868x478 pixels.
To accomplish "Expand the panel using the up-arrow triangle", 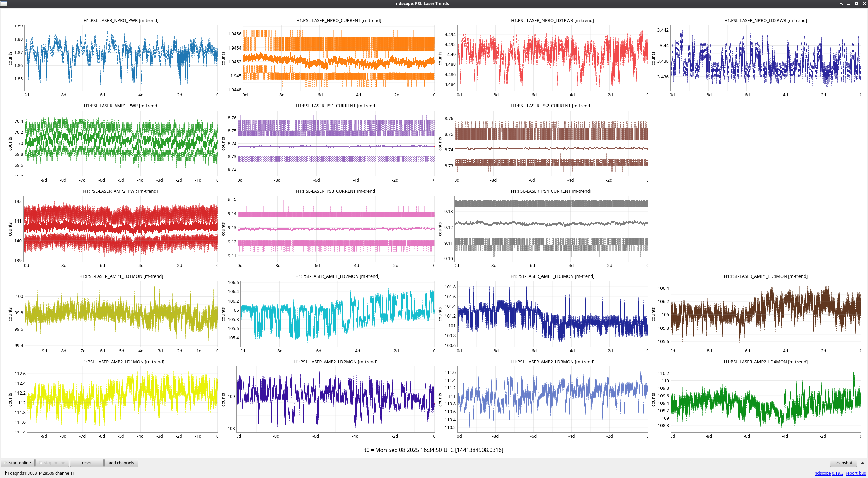I will (x=862, y=463).
